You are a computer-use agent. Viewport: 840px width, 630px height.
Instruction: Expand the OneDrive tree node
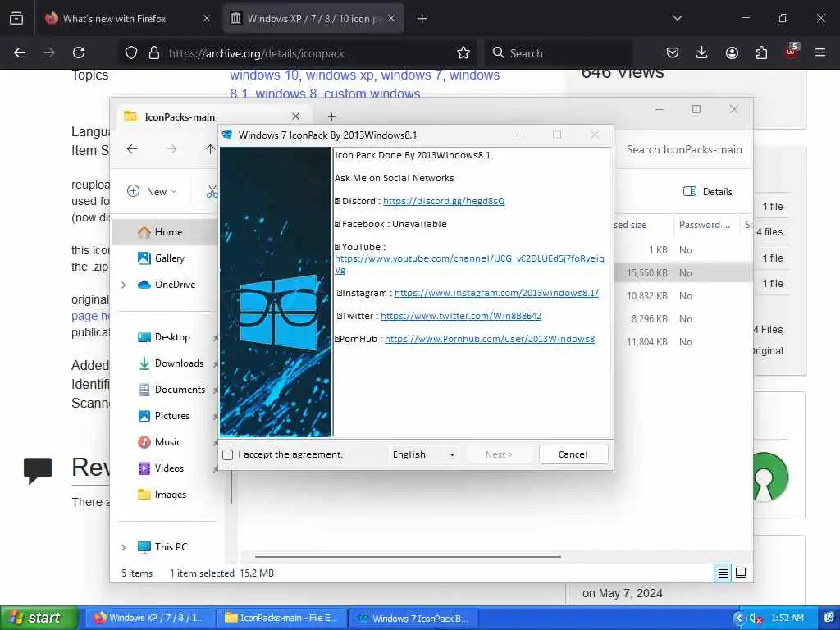[x=124, y=285]
